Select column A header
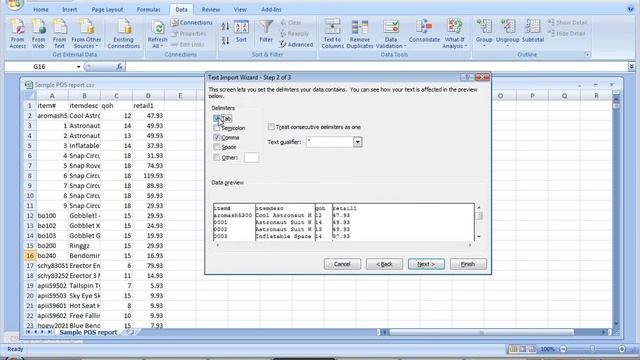This screenshot has height=360, width=640. pyautogui.click(x=52, y=96)
